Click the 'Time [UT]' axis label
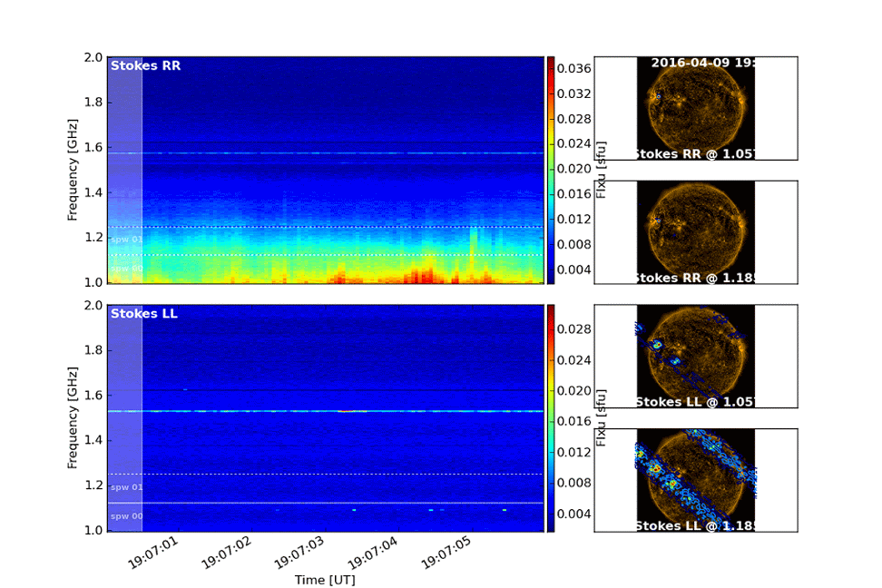 [324, 579]
